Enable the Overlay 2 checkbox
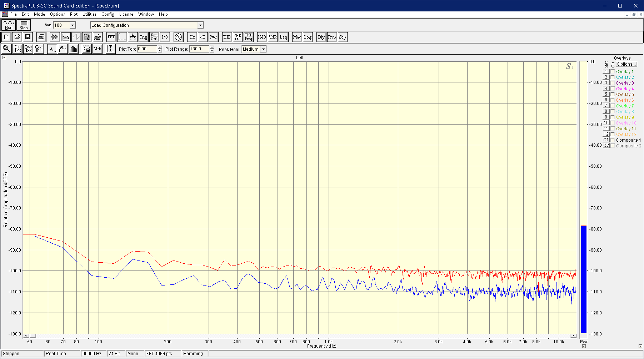 point(613,77)
